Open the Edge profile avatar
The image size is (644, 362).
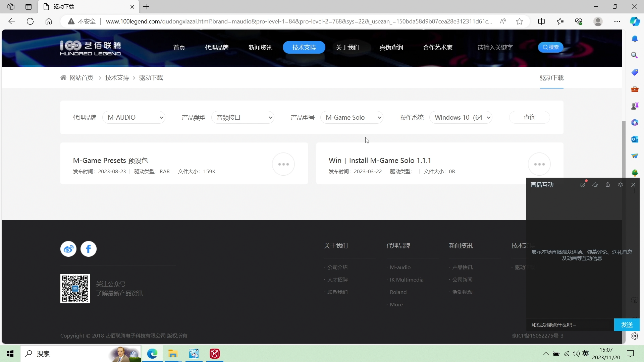(x=598, y=21)
